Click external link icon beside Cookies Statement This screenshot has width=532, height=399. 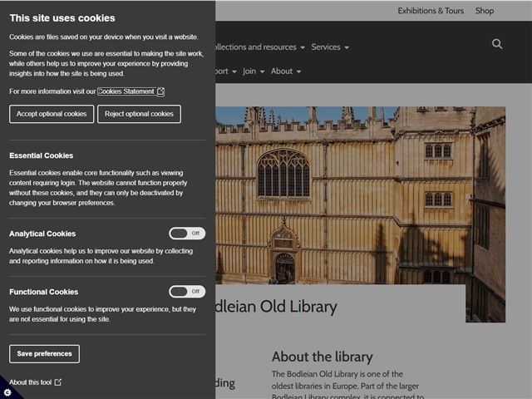point(160,91)
